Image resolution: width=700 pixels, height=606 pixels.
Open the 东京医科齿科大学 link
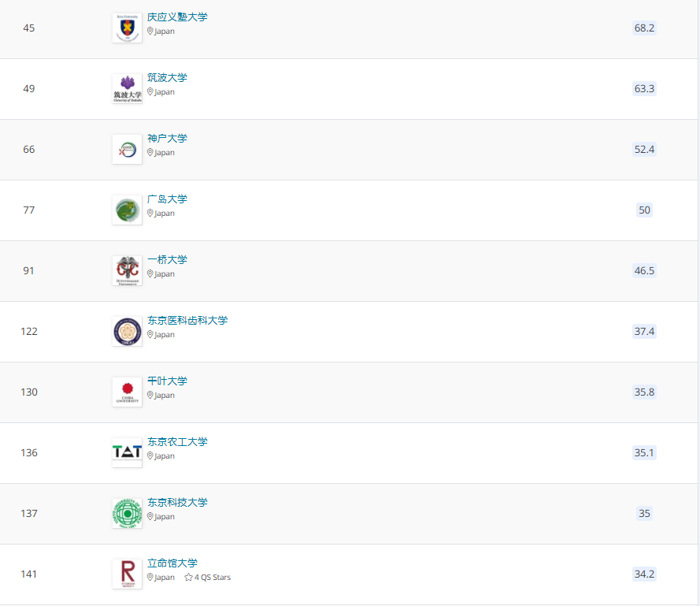[187, 321]
